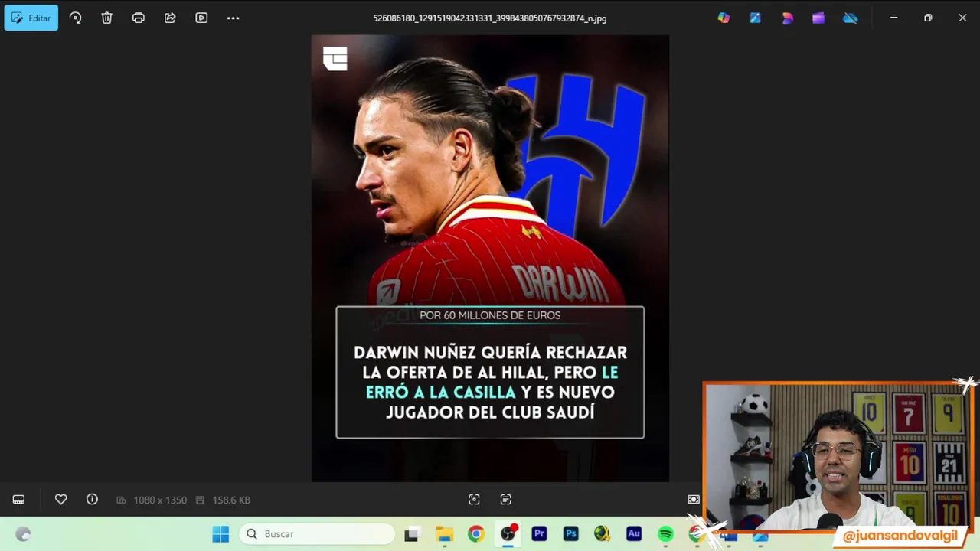This screenshot has height=551, width=980.
Task: Click the displayed Darwin Nuñez photo
Action: 490,258
